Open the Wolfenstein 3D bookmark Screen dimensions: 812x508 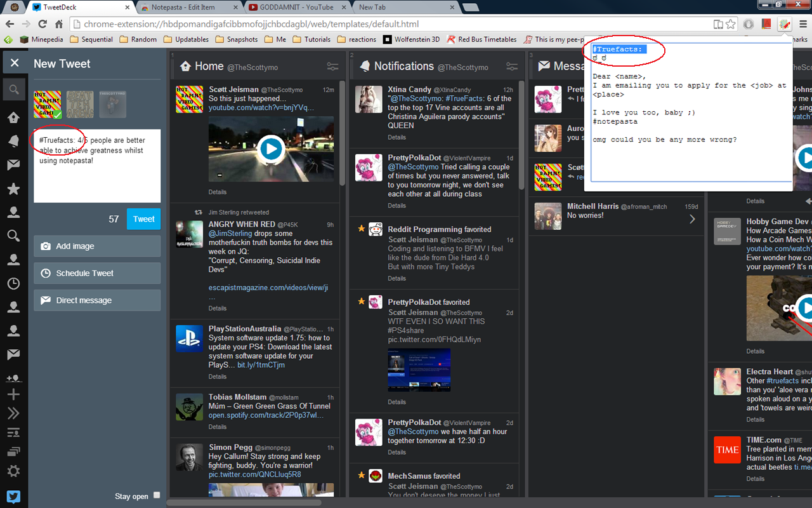click(x=411, y=39)
